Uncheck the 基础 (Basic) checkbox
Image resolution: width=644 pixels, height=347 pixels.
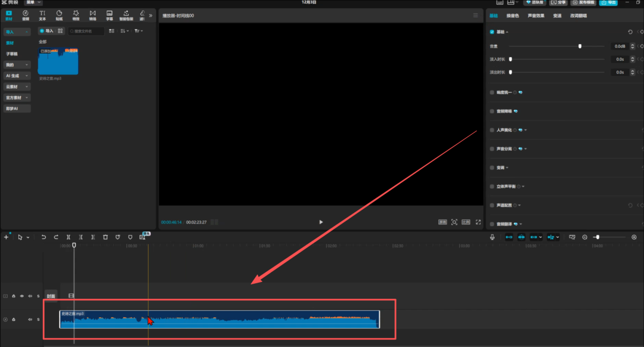click(492, 32)
